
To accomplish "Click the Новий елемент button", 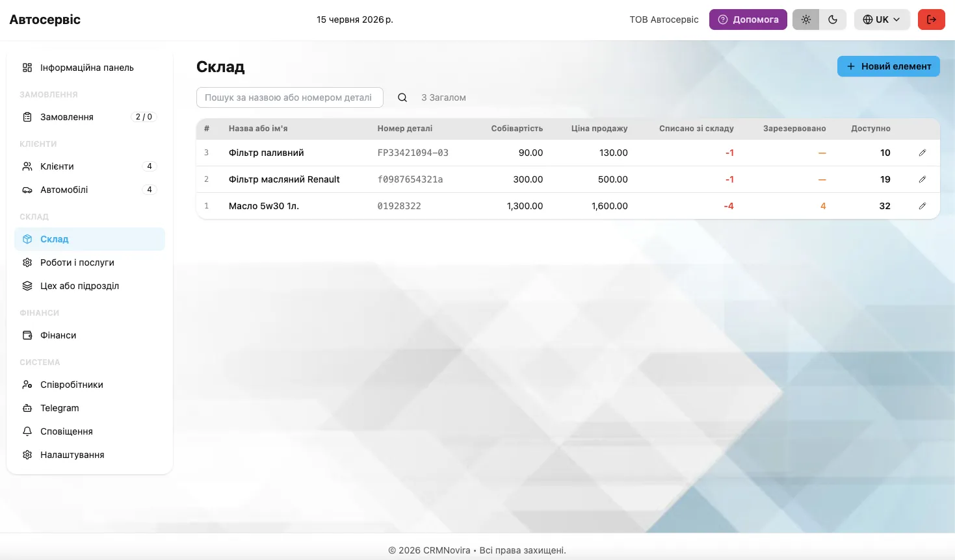I will click(x=888, y=66).
